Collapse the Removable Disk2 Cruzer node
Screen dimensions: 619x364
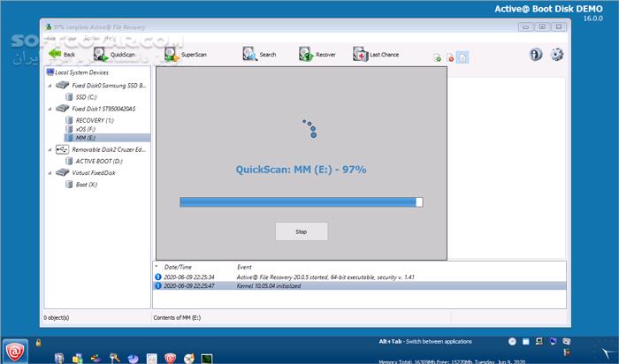click(50, 150)
